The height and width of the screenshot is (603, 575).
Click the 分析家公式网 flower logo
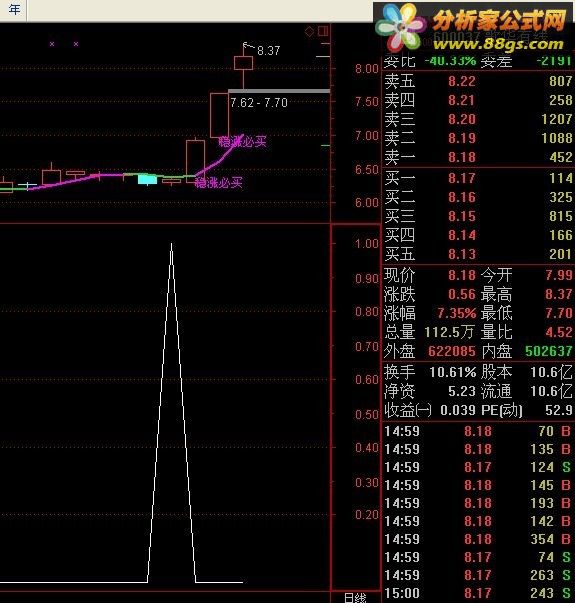[x=400, y=27]
